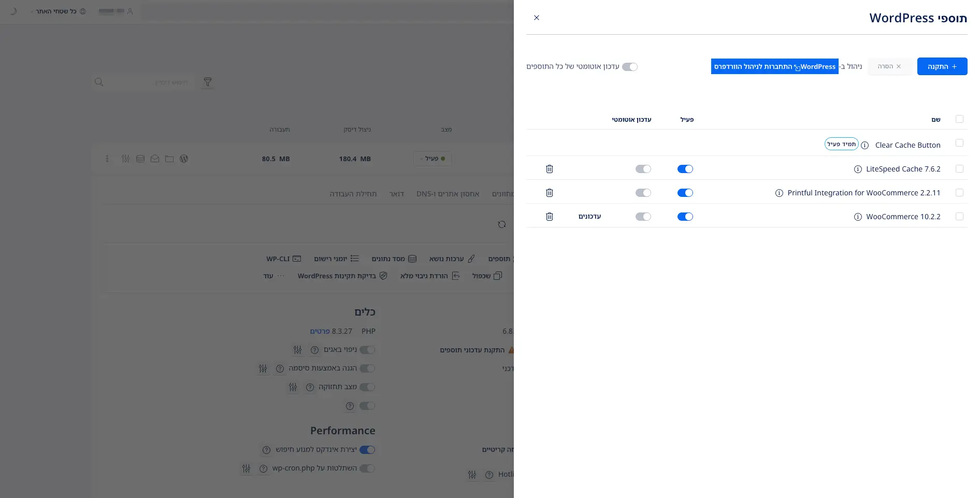Open the site status 'פעיל' dropdown
The width and height of the screenshot is (980, 498).
[433, 159]
